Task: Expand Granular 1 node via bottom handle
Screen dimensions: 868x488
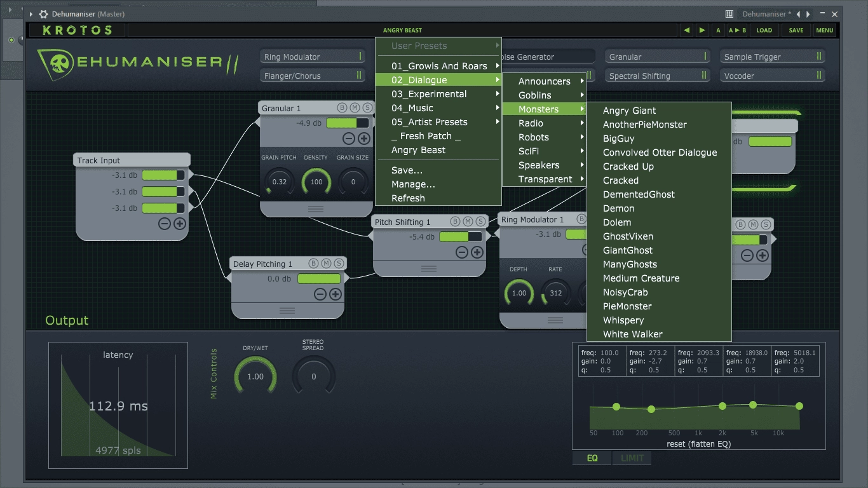Action: [316, 208]
